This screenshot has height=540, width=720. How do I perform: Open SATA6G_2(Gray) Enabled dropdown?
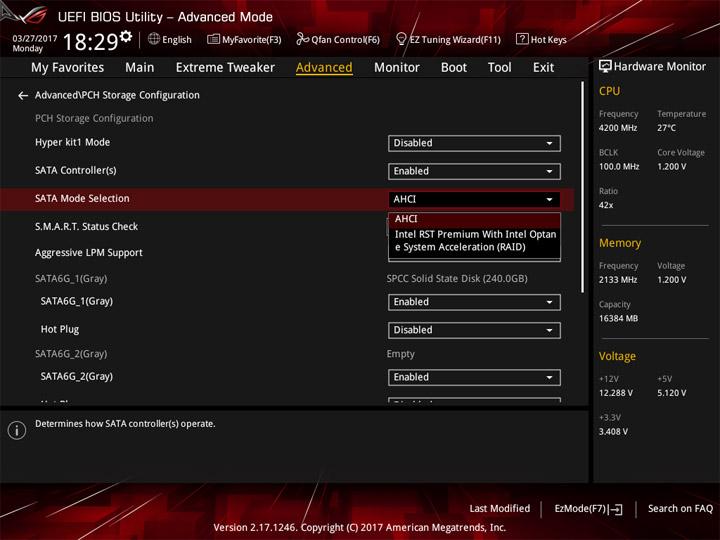[x=474, y=377]
